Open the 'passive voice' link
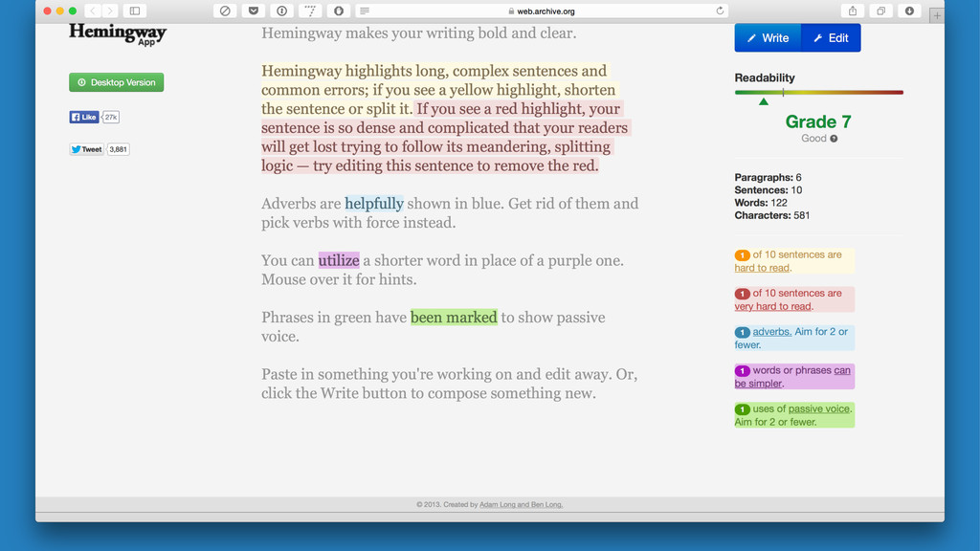The width and height of the screenshot is (980, 551). tap(819, 408)
